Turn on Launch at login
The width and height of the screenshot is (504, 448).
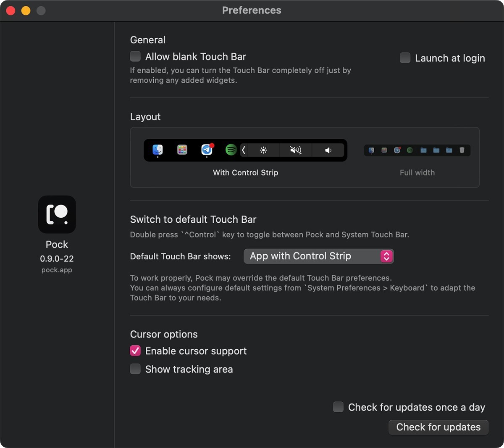[x=405, y=58]
